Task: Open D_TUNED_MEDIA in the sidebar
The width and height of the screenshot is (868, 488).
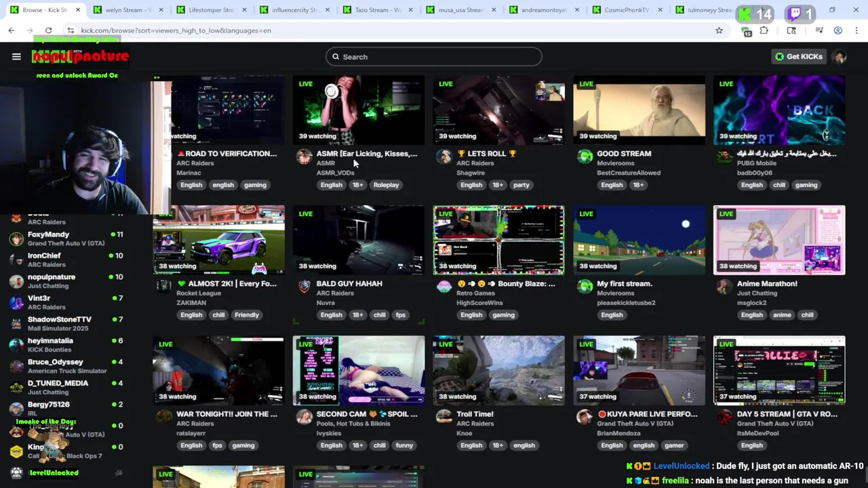Action: pos(66,387)
